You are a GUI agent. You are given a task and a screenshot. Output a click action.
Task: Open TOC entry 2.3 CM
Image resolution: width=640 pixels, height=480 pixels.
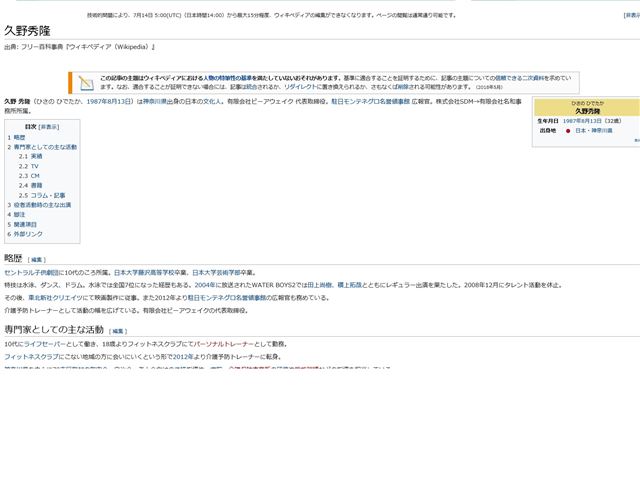point(29,176)
